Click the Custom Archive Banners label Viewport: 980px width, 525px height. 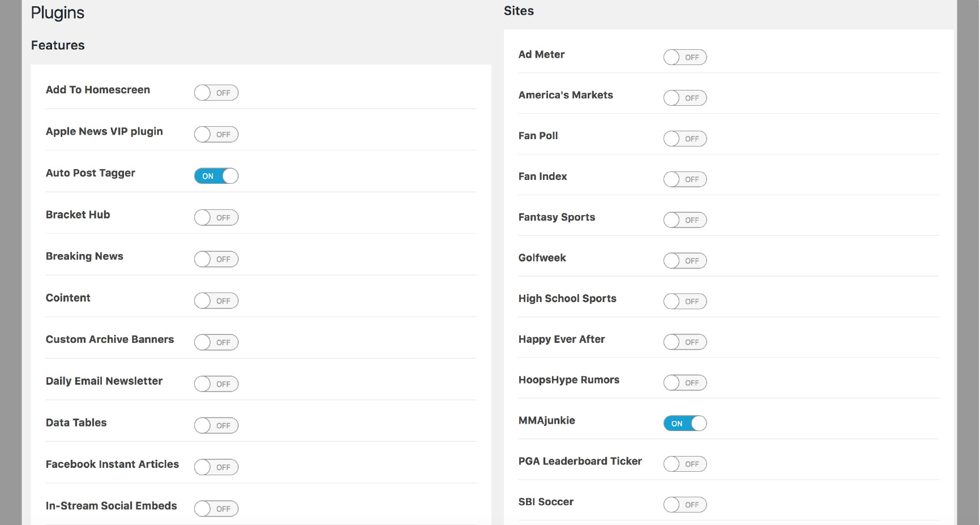[110, 339]
